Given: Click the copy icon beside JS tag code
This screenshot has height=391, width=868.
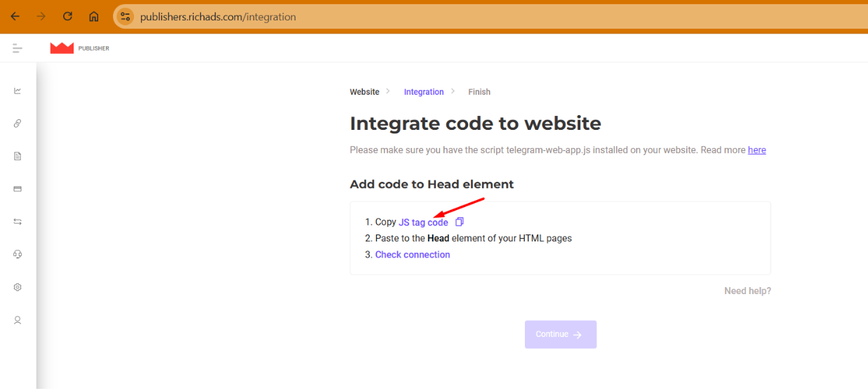Looking at the screenshot, I should pyautogui.click(x=460, y=222).
